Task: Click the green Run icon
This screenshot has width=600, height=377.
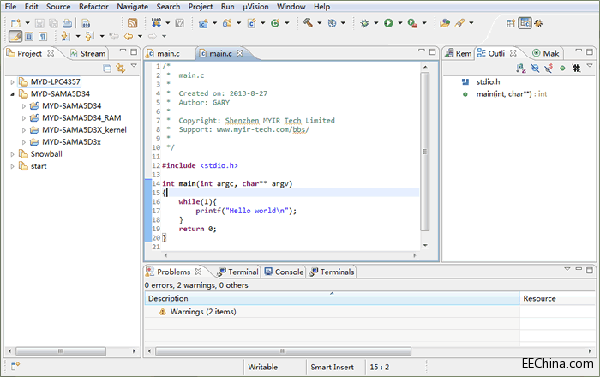Action: click(389, 23)
